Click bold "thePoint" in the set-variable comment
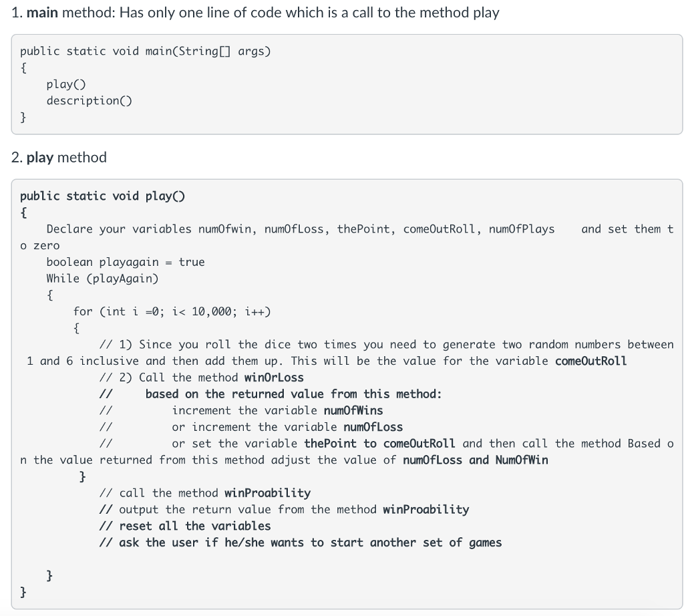 point(330,444)
